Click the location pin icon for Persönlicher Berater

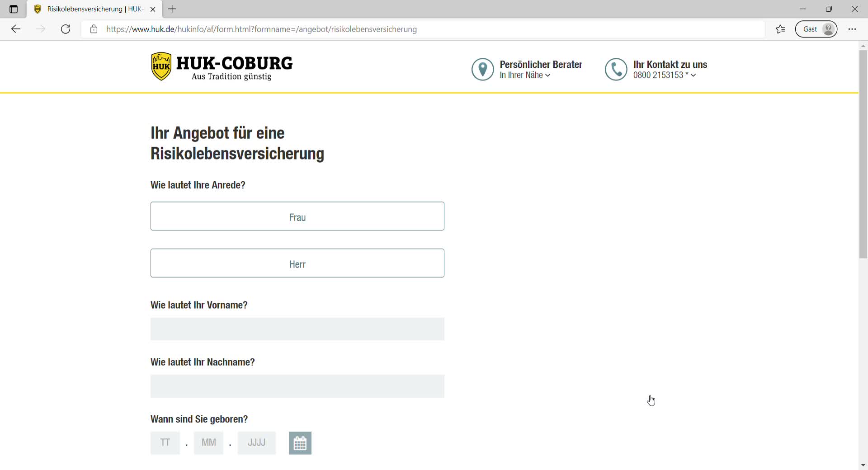point(482,69)
